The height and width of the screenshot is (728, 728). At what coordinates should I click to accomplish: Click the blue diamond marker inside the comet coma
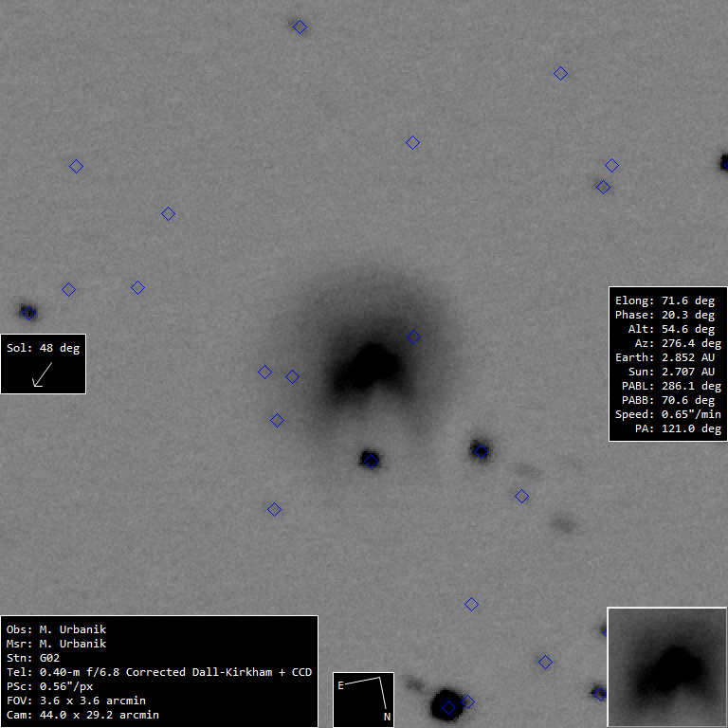coord(413,337)
